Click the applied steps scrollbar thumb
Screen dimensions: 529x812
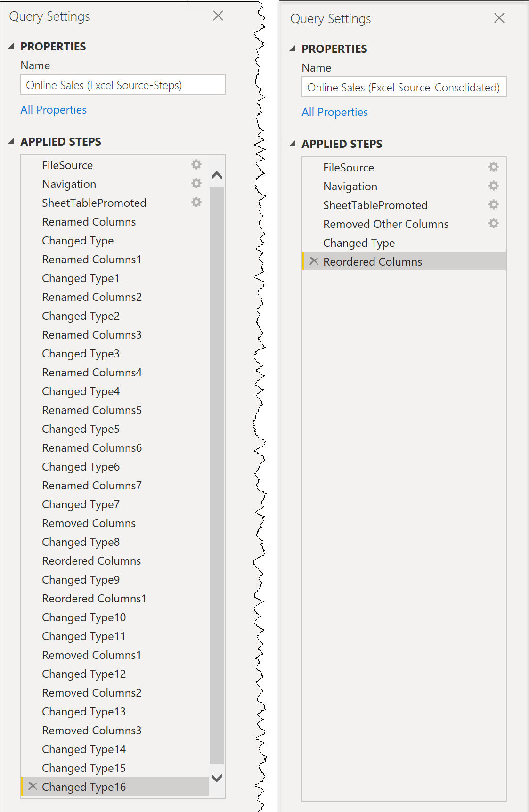point(217,476)
